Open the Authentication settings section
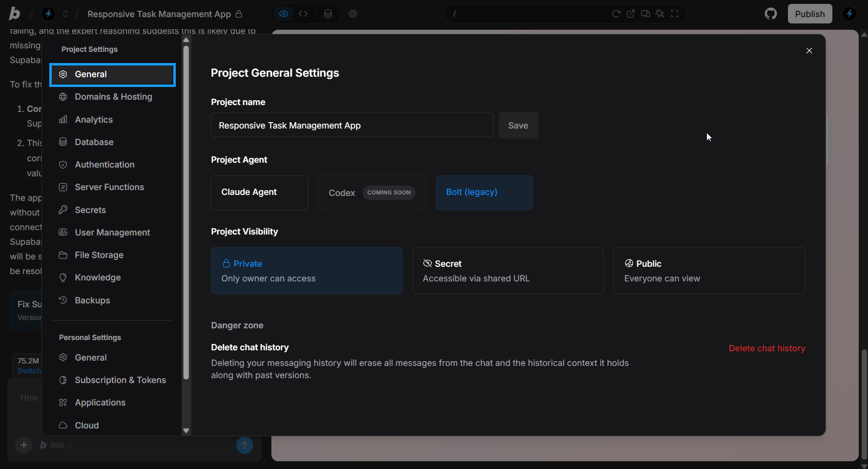Viewport: 868px width, 469px height. click(x=112, y=165)
